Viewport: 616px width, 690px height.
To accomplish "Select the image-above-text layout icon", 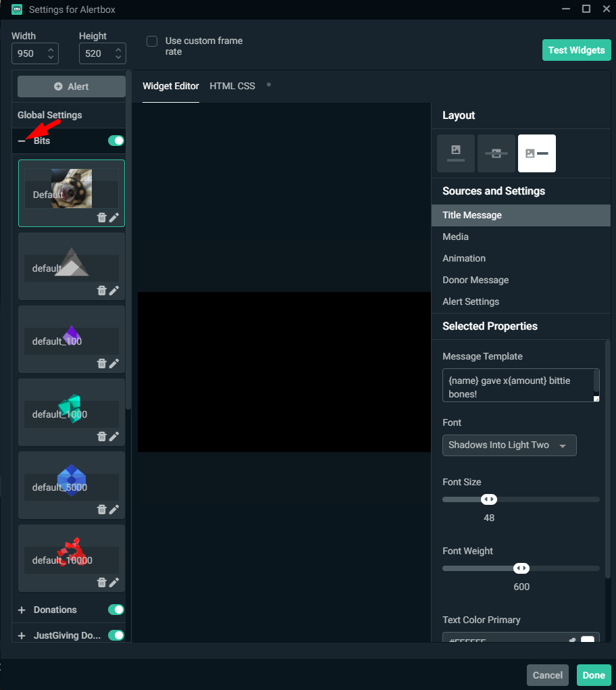I will coord(456,153).
